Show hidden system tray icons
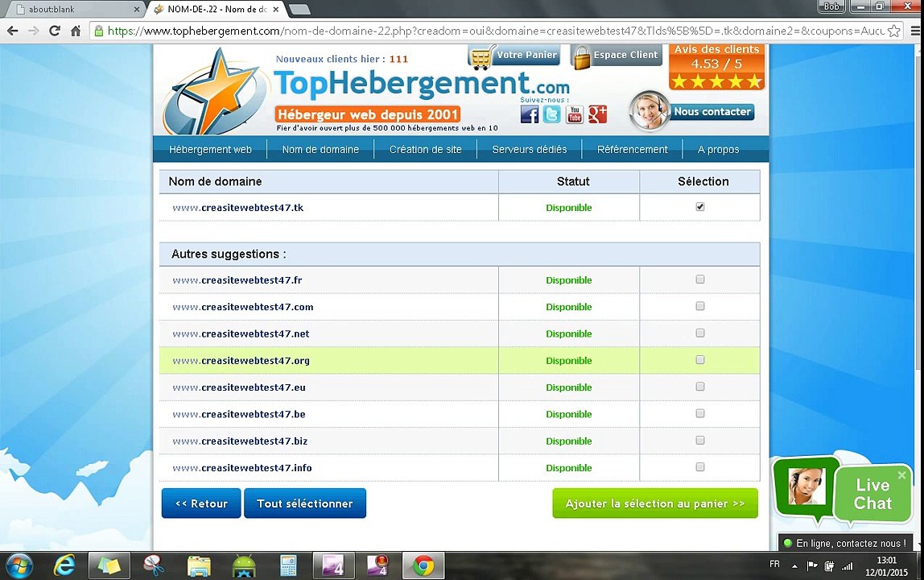 coord(794,566)
